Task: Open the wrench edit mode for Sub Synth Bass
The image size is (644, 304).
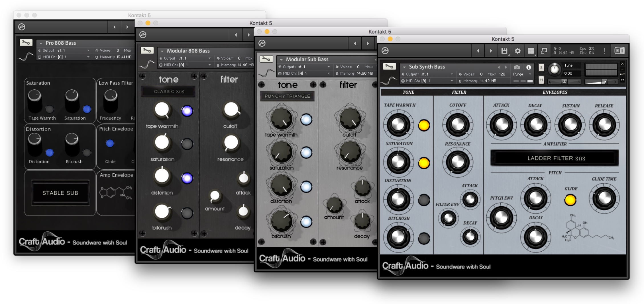Action: (x=389, y=66)
